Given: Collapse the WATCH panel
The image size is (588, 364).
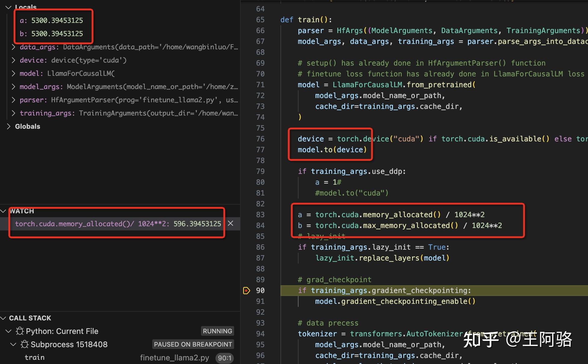Looking at the screenshot, I should [3, 211].
